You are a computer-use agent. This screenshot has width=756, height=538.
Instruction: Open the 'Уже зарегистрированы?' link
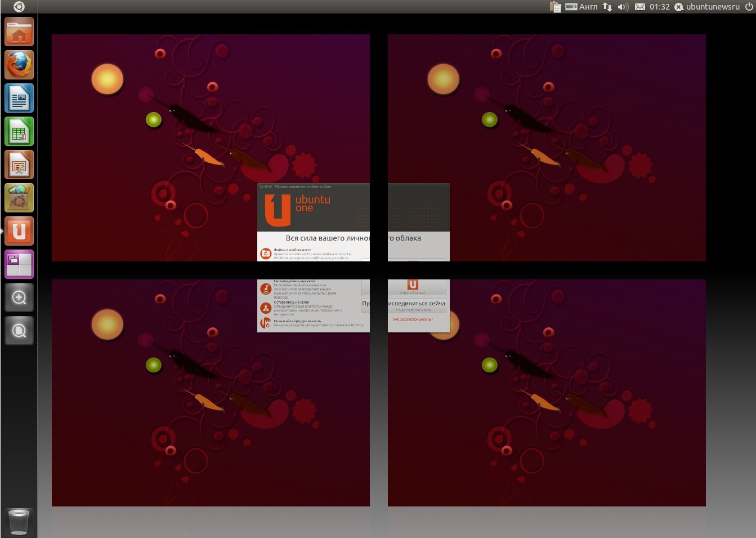point(413,319)
